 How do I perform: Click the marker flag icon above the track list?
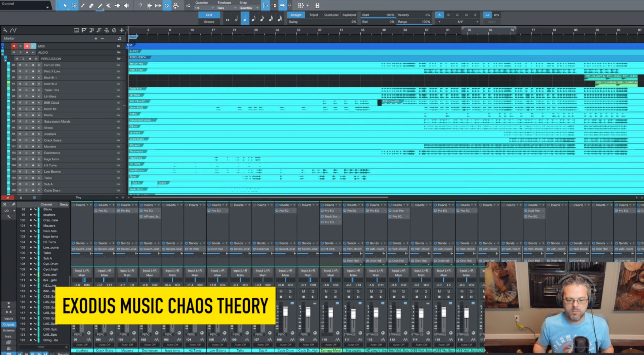coord(84,30)
